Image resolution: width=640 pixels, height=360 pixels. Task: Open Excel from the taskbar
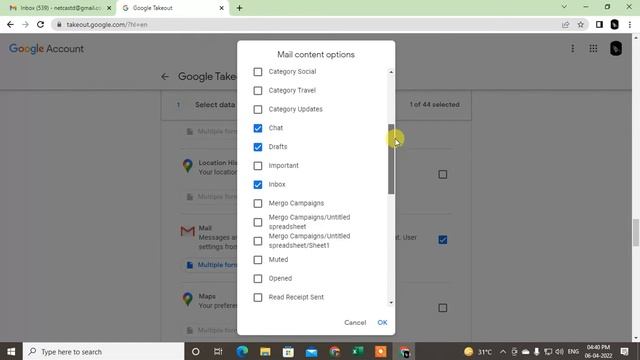pyautogui.click(x=358, y=351)
